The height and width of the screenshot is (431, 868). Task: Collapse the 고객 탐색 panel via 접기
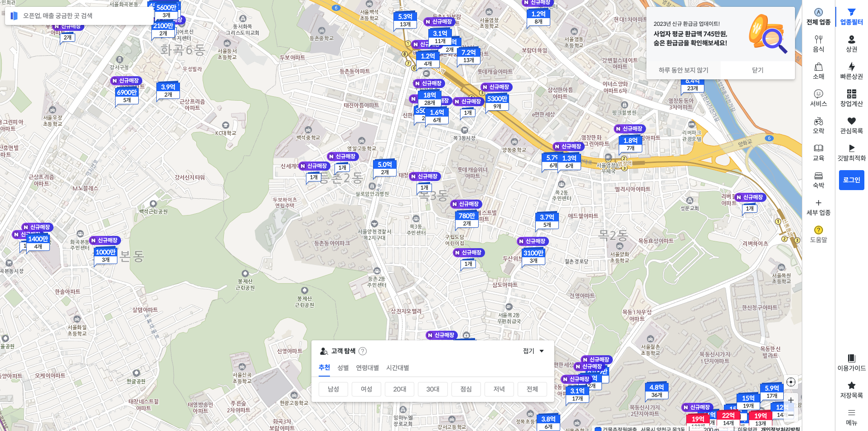pyautogui.click(x=533, y=351)
